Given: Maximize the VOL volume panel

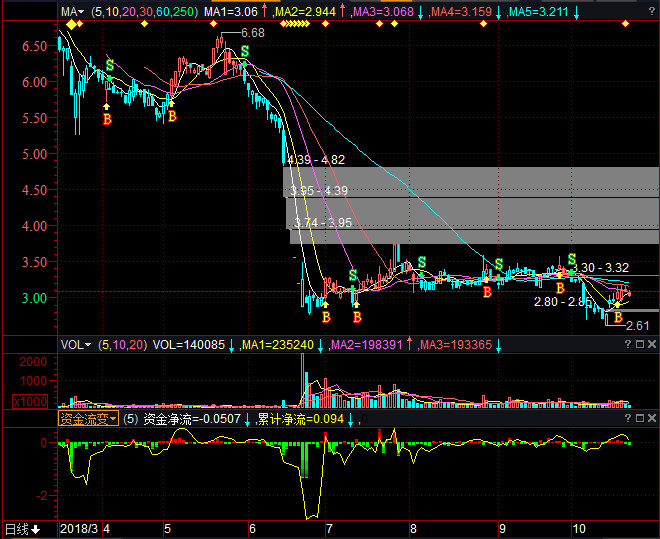Looking at the screenshot, I should (639, 345).
